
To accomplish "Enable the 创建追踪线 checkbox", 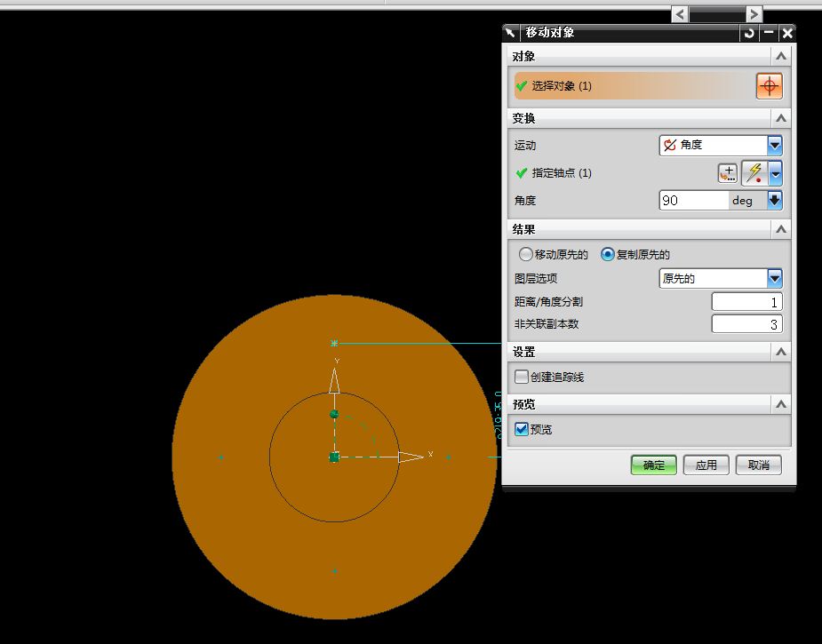I will (521, 377).
